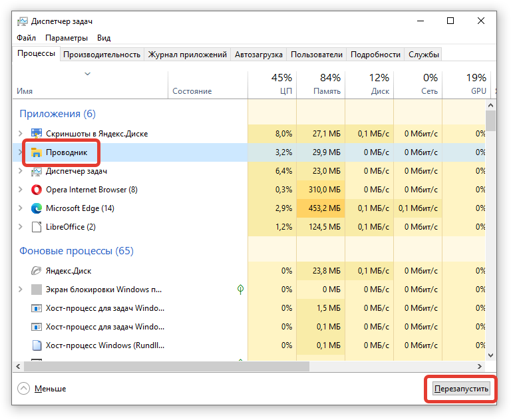The height and width of the screenshot is (420, 511).
Task: Click the Yandex Disk Screenshots app icon
Action: 37,133
